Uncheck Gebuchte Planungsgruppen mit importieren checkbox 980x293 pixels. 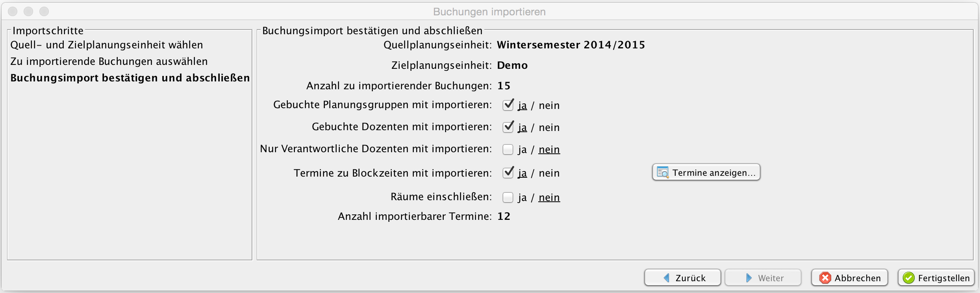[508, 105]
